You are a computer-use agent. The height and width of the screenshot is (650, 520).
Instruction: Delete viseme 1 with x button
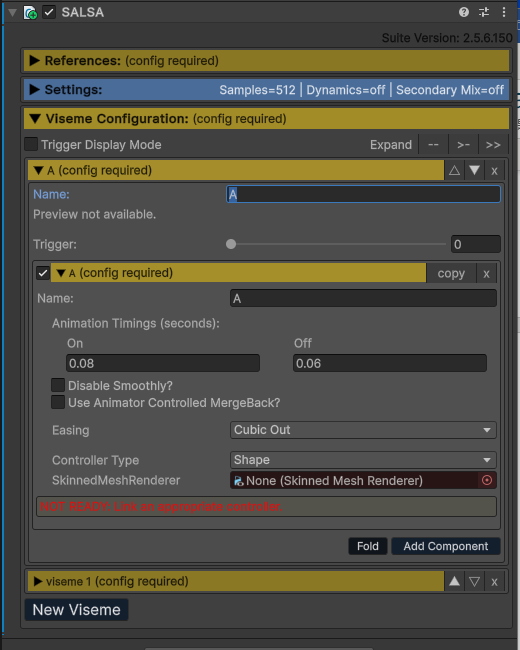494,581
